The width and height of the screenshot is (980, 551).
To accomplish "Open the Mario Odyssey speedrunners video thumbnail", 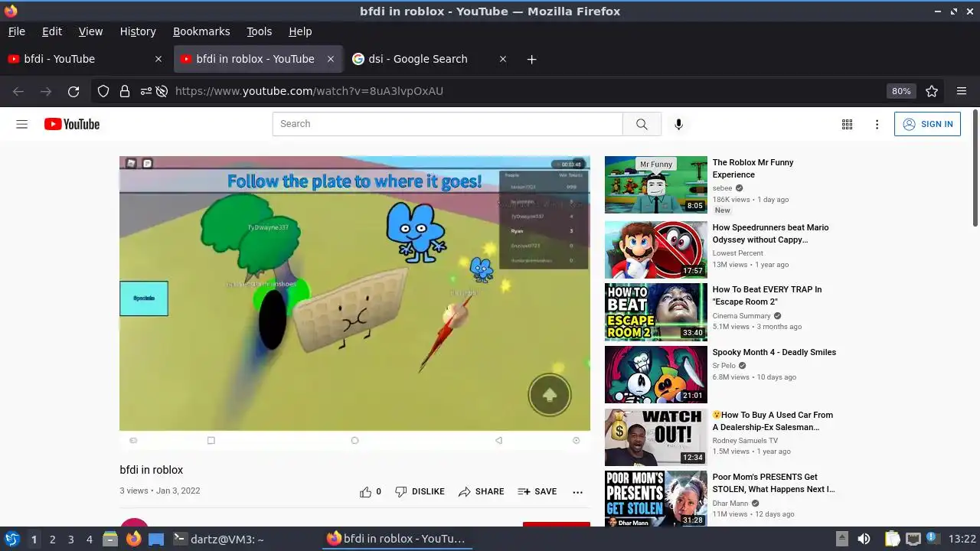I will pyautogui.click(x=656, y=249).
